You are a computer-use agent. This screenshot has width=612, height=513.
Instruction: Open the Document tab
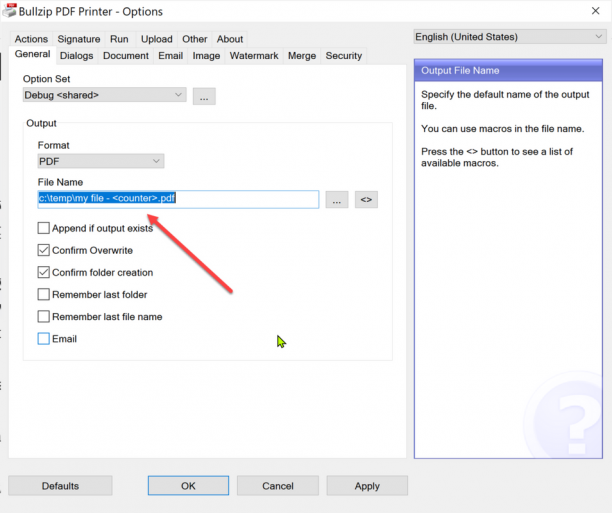click(126, 56)
